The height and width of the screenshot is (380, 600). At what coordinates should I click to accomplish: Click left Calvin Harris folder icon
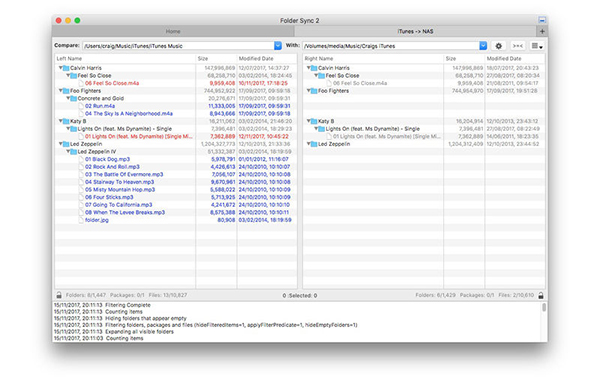(x=66, y=68)
